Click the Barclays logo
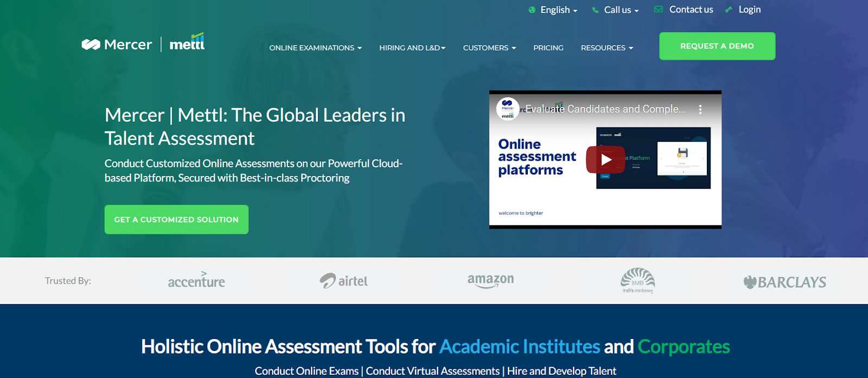The image size is (868, 378). 784,282
